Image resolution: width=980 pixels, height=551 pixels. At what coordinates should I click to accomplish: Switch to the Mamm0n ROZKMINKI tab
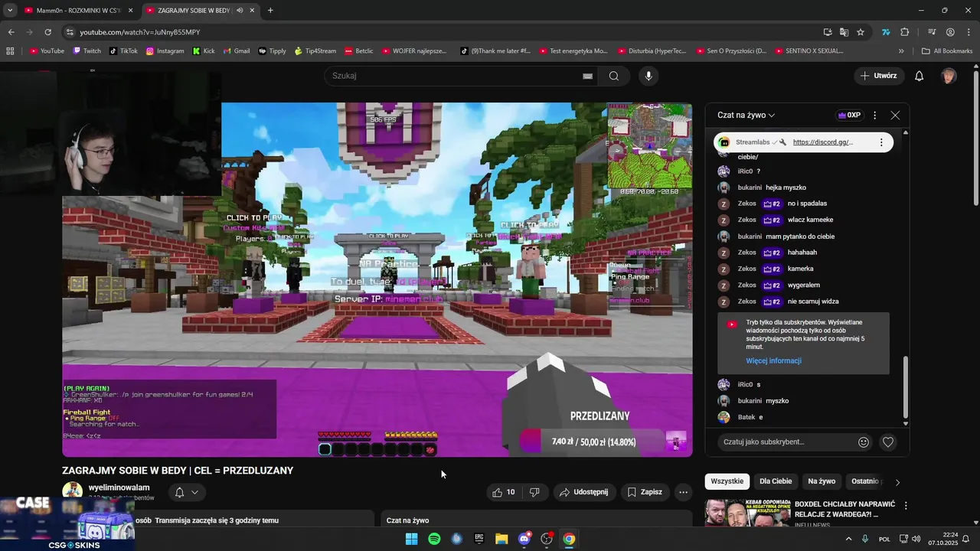pos(77,11)
